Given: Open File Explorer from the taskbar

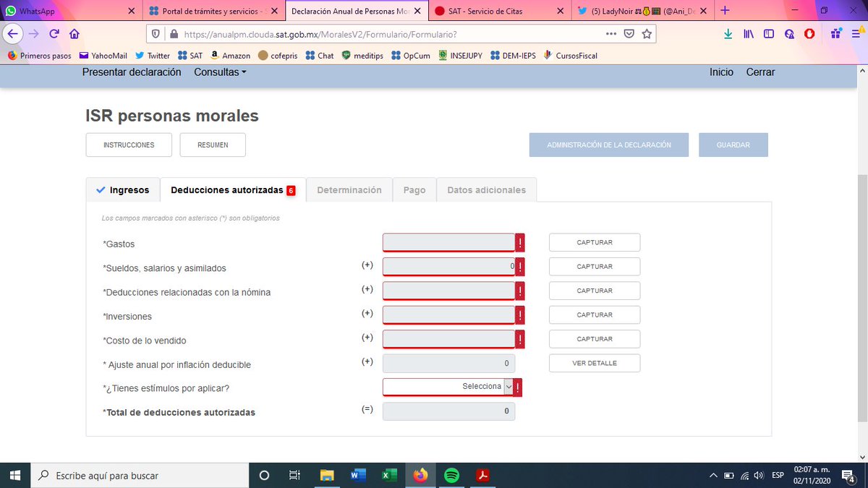Looking at the screenshot, I should tap(327, 475).
